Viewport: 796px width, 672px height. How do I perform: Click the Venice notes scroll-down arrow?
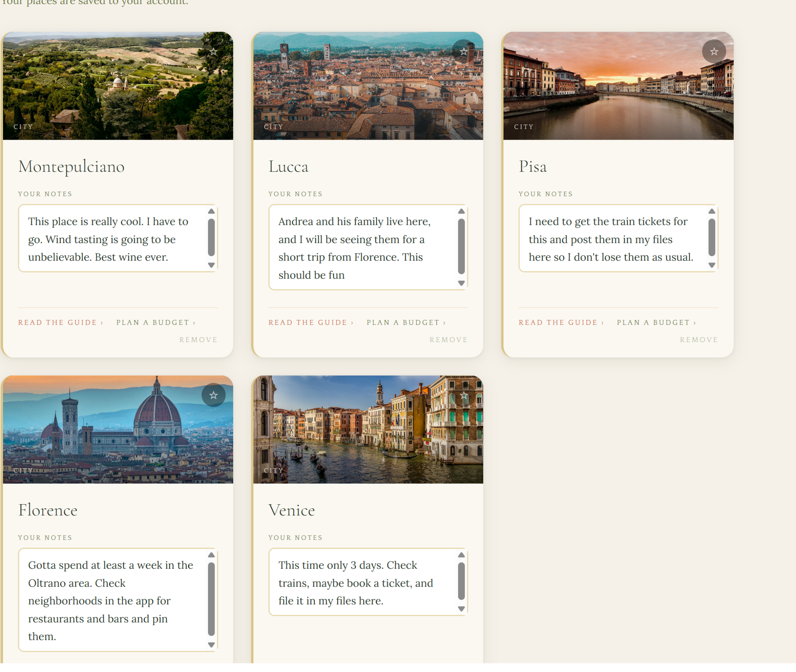[x=461, y=609]
